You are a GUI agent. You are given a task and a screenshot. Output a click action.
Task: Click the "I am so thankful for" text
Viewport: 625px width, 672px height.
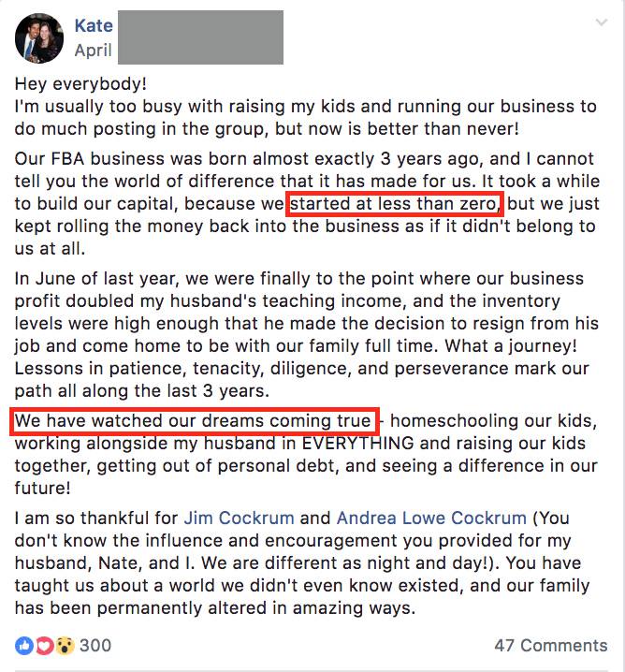tap(97, 518)
